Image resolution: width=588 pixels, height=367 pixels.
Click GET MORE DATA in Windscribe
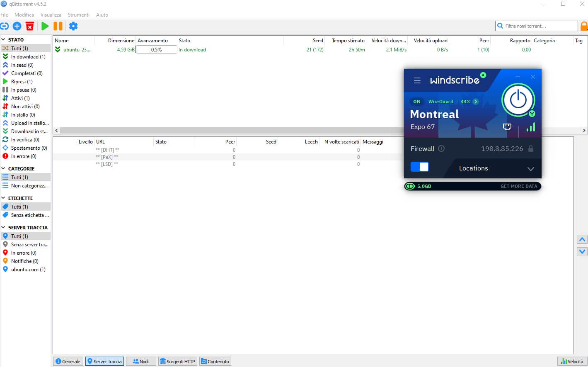coord(519,186)
